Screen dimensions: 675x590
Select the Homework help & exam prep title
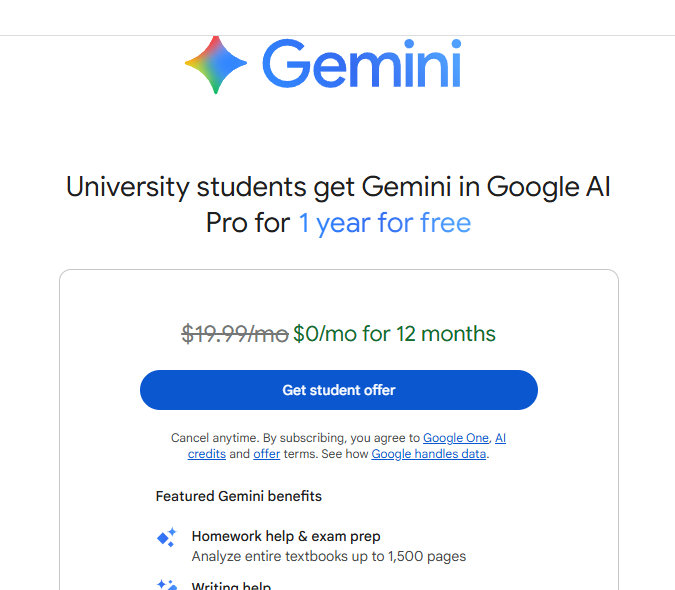pos(286,536)
